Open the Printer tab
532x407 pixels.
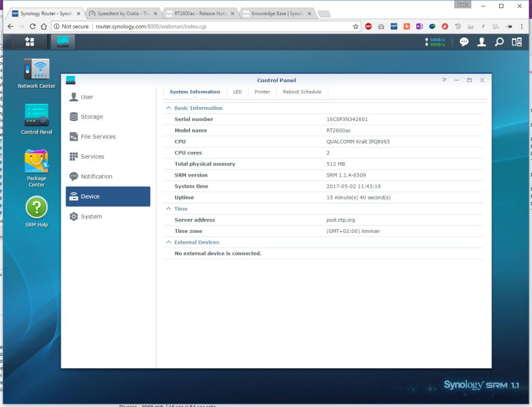click(262, 92)
